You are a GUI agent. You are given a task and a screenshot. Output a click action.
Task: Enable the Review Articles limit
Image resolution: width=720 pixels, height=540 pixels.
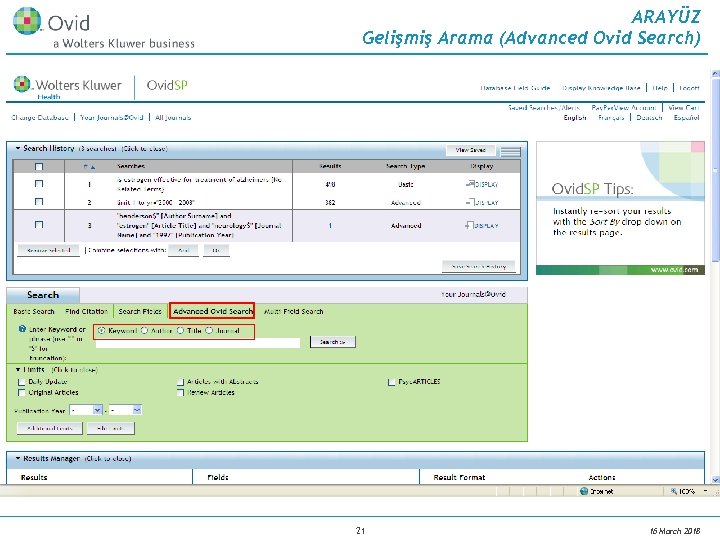tap(180, 393)
